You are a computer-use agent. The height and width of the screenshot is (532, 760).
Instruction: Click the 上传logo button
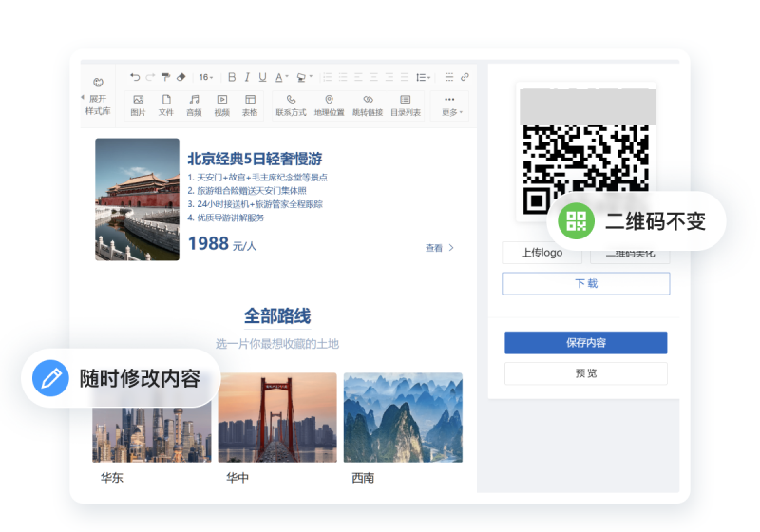click(541, 253)
